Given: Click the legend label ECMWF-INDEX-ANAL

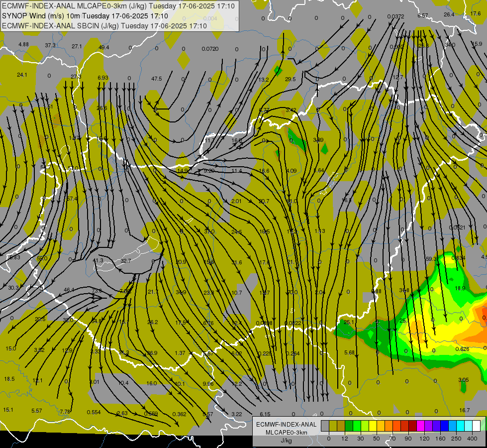Looking at the screenshot, I should pyautogui.click(x=286, y=425).
